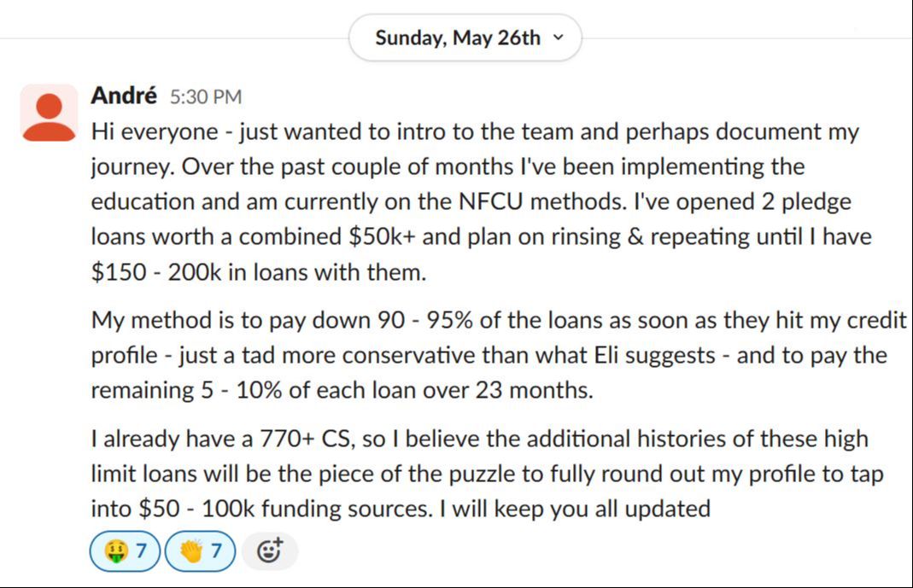
Task: Open the 5:30 PM message timestamp
Action: click(205, 97)
